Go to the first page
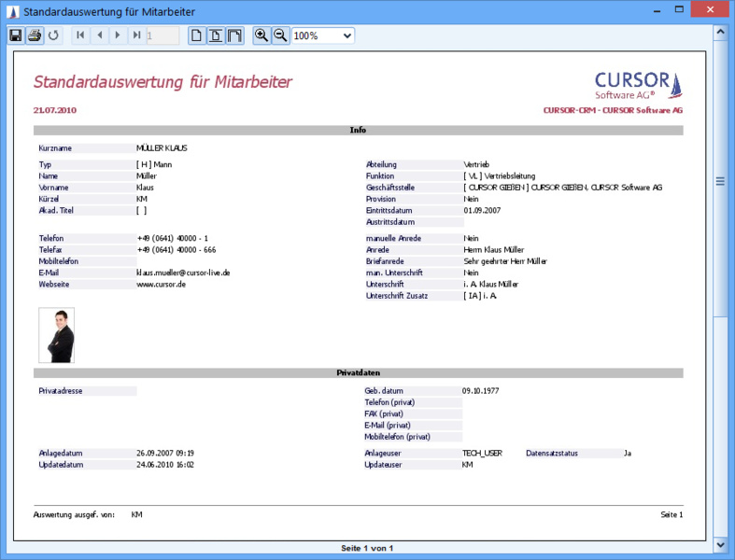Screen dimensions: 735x560 (x=79, y=35)
